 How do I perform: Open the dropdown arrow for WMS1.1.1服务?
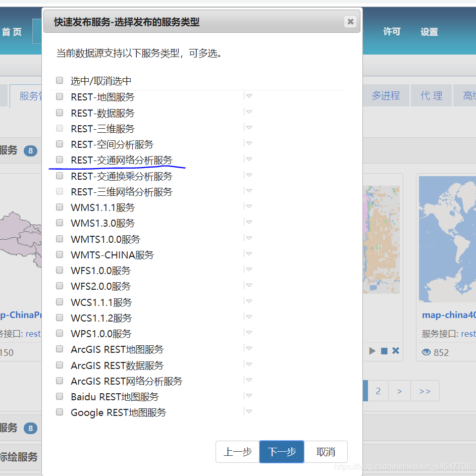(x=249, y=206)
